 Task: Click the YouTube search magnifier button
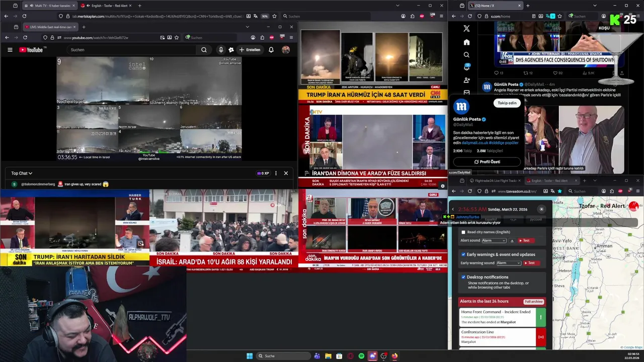pos(204,50)
